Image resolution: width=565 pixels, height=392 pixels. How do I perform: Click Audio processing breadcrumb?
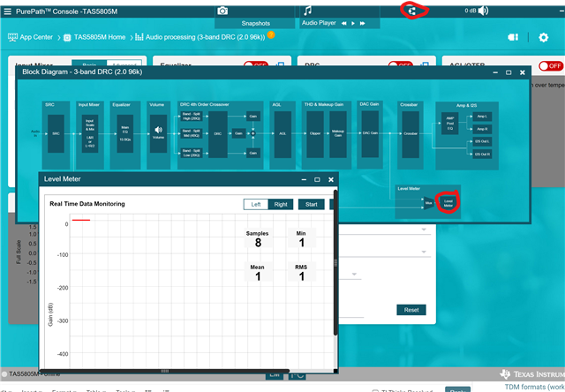(x=200, y=37)
